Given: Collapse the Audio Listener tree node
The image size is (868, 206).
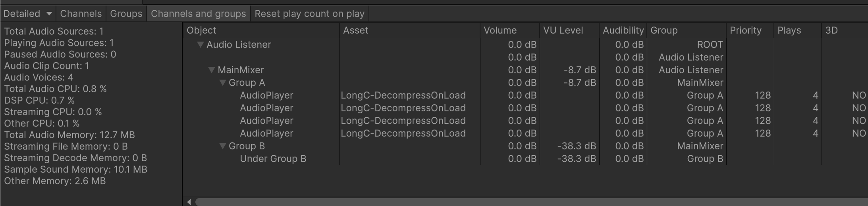Looking at the screenshot, I should pyautogui.click(x=201, y=45).
